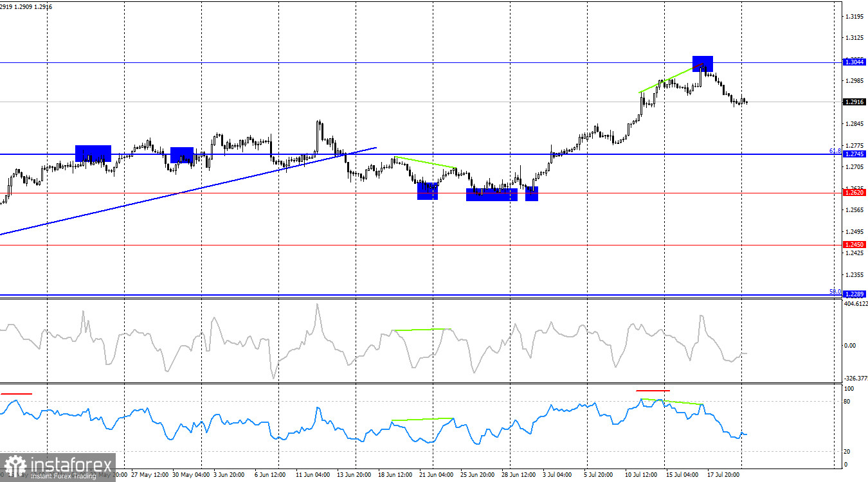Click the 61.8 Fibonacci percentage label
The height and width of the screenshot is (482, 868).
click(835, 150)
